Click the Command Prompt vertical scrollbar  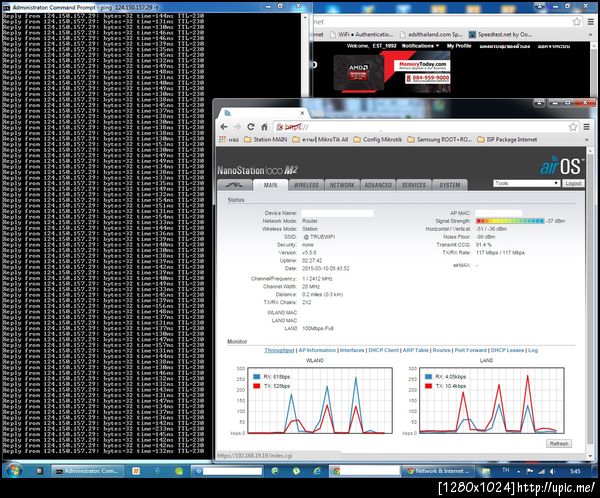click(x=305, y=54)
